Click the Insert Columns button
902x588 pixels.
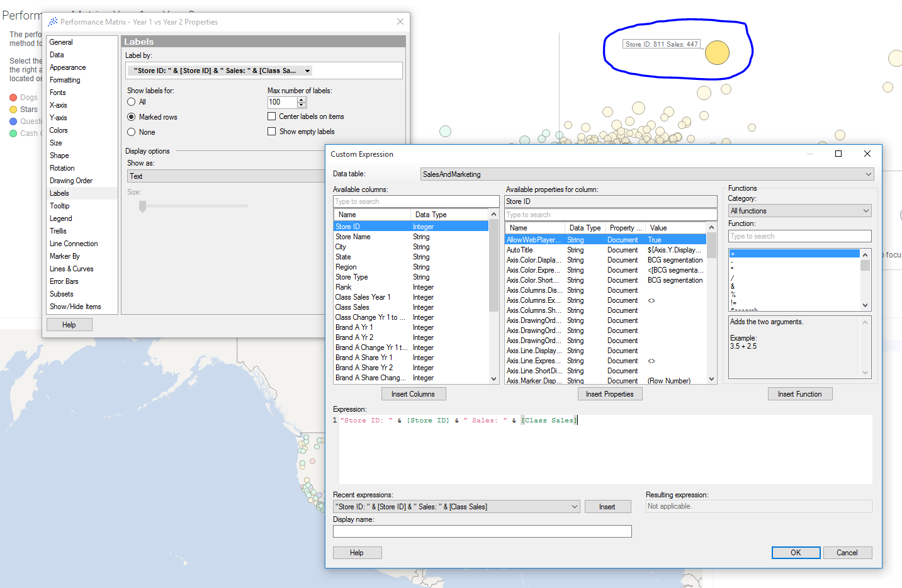pos(413,394)
